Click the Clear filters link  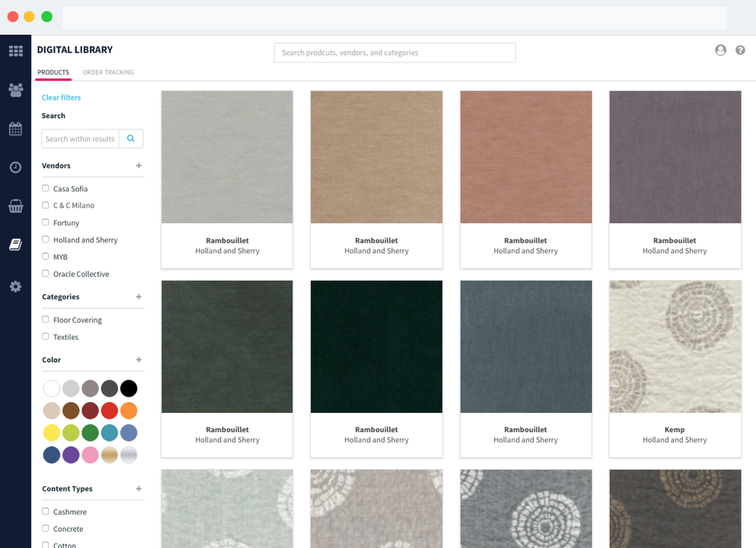coord(61,97)
